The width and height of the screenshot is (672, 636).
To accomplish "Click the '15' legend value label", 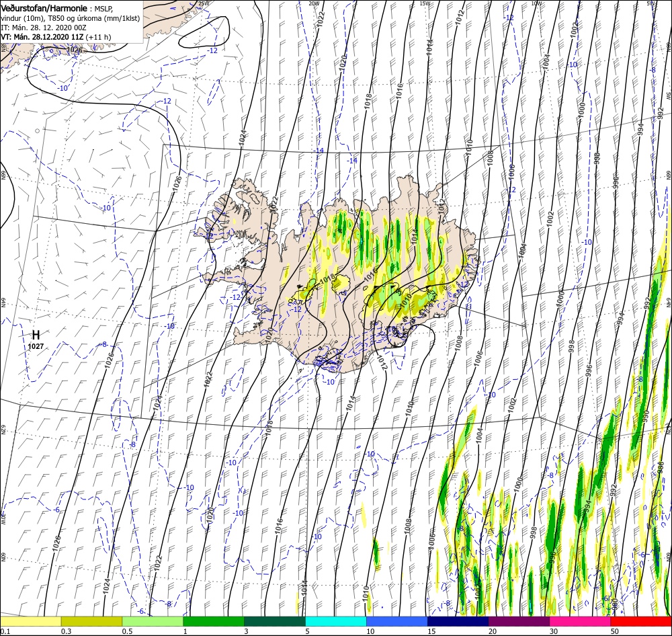I will click(x=431, y=631).
